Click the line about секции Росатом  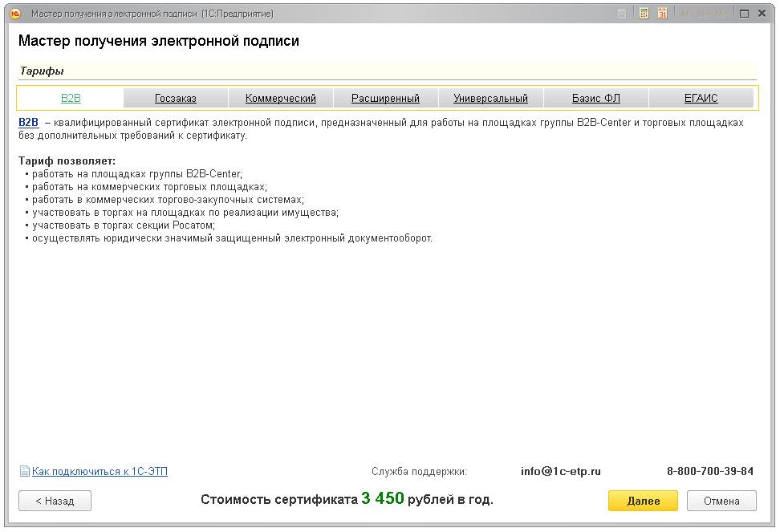pyautogui.click(x=124, y=225)
